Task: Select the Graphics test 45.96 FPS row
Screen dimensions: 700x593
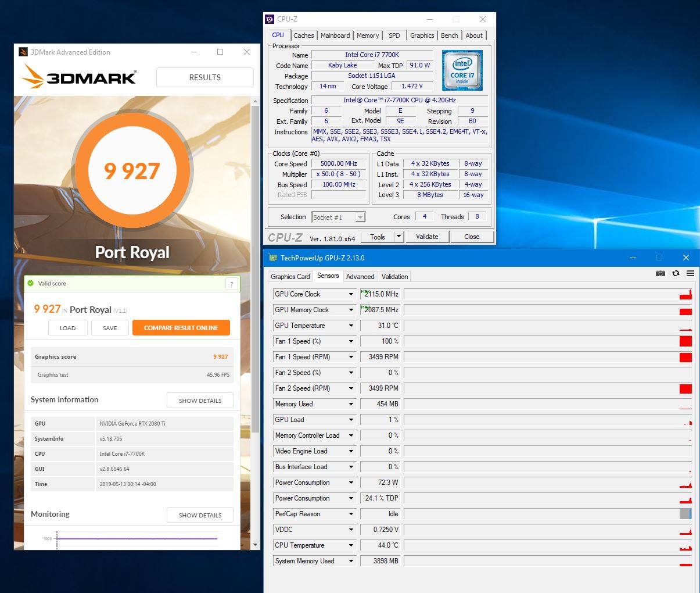Action: 132,375
